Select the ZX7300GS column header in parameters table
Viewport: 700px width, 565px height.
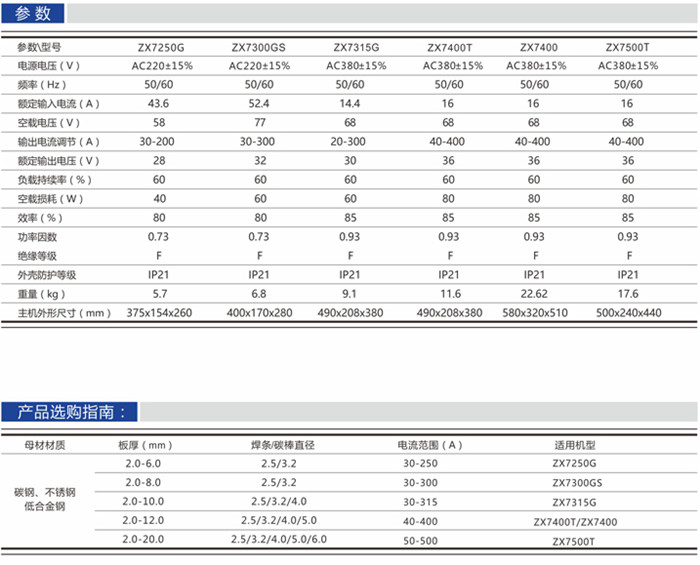tap(258, 47)
